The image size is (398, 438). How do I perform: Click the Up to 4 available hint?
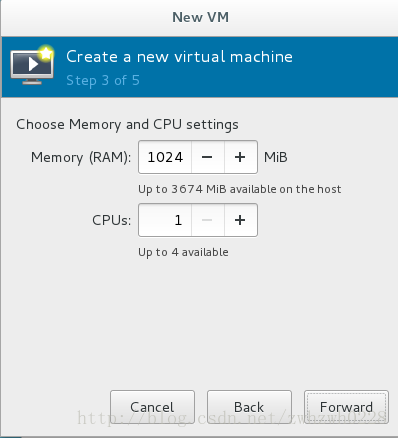183,252
